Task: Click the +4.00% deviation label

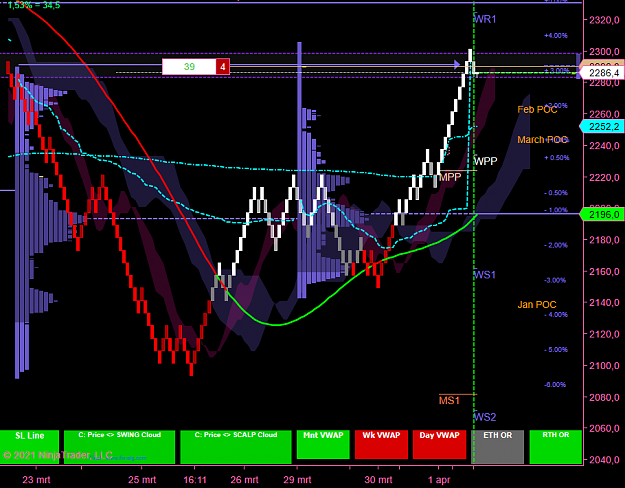Action: pyautogui.click(x=556, y=35)
